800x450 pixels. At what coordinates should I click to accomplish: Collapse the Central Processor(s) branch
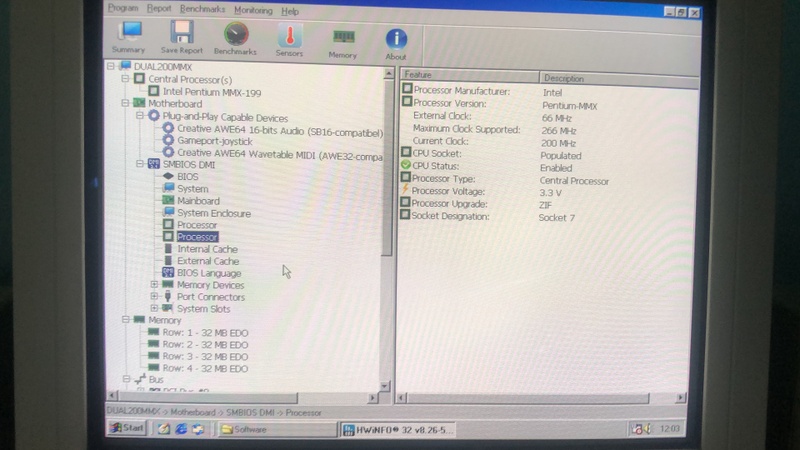point(125,79)
